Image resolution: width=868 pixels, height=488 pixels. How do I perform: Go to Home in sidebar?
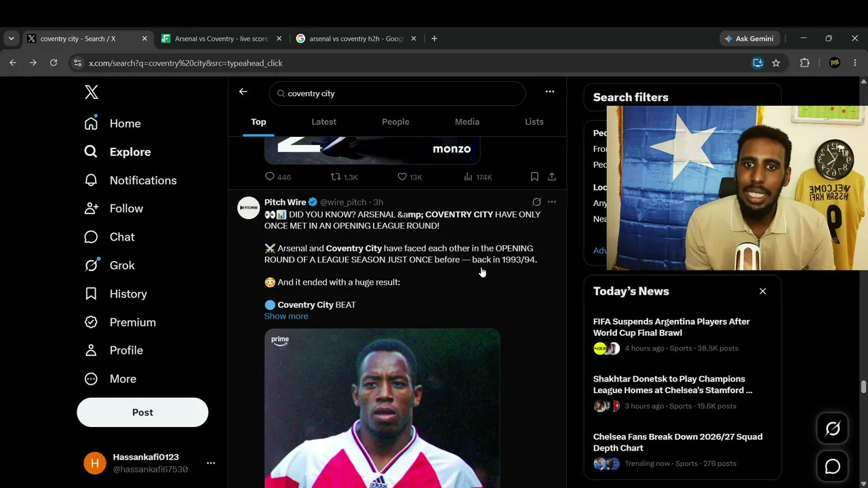click(x=113, y=123)
